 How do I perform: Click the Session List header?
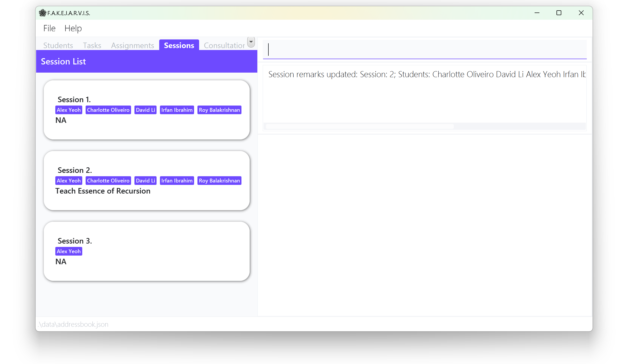146,61
